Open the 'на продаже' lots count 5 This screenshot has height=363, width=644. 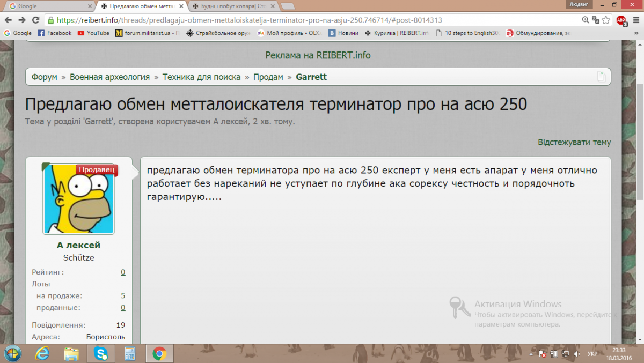[x=123, y=295]
